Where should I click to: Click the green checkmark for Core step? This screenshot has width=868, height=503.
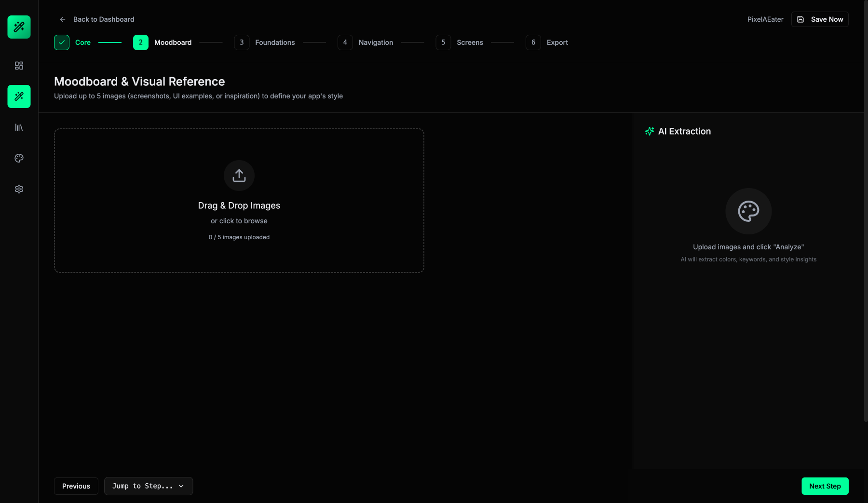point(62,42)
